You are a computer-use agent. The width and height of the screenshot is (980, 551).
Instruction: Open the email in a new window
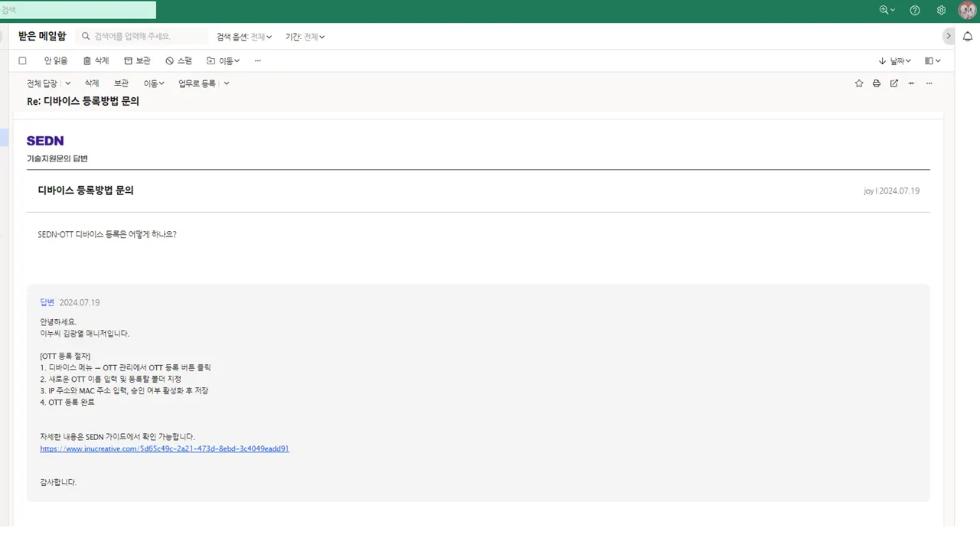[894, 83]
